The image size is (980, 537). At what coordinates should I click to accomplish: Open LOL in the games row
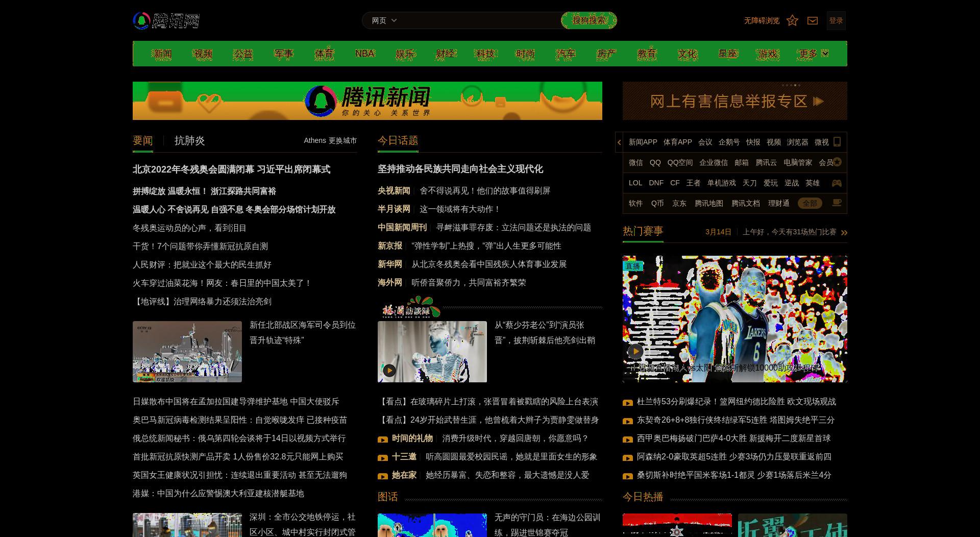pyautogui.click(x=635, y=183)
